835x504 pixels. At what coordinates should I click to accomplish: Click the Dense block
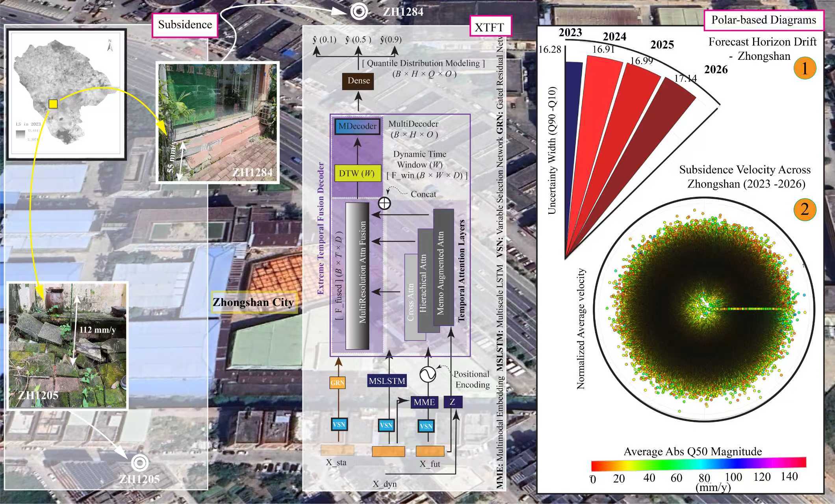point(358,81)
